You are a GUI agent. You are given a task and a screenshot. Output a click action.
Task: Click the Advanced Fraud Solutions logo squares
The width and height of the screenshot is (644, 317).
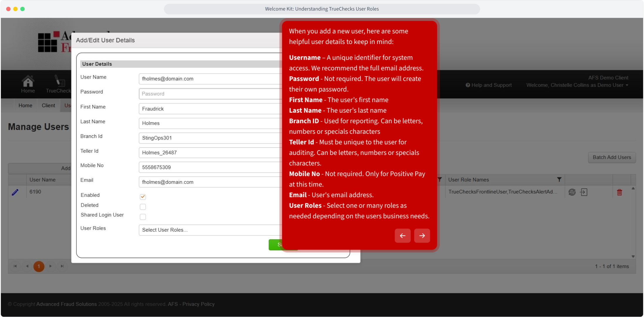(x=48, y=42)
